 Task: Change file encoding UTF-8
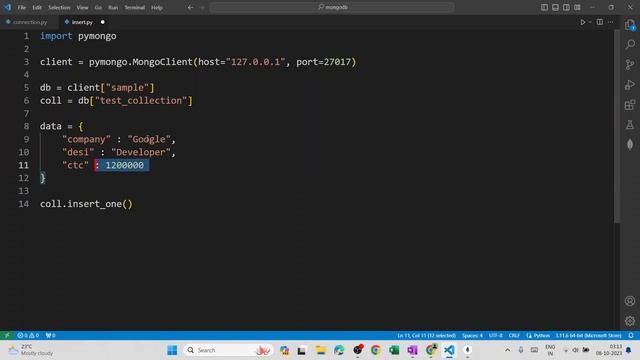[496, 336]
